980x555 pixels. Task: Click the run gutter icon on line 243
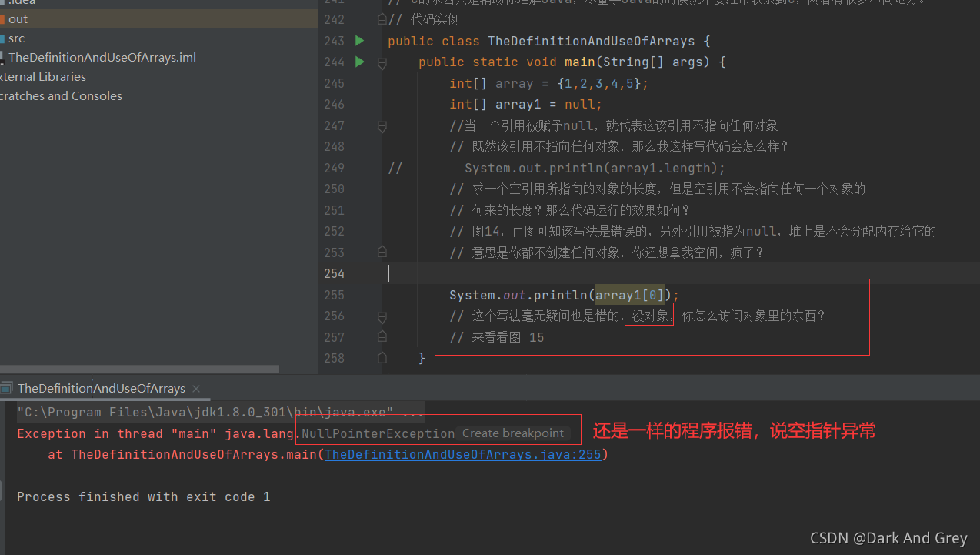(x=359, y=41)
